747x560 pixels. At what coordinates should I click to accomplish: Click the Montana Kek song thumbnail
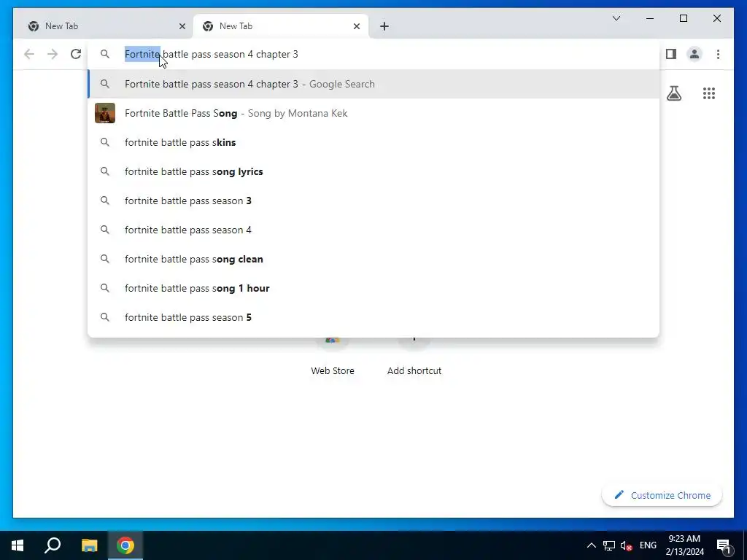click(x=105, y=113)
